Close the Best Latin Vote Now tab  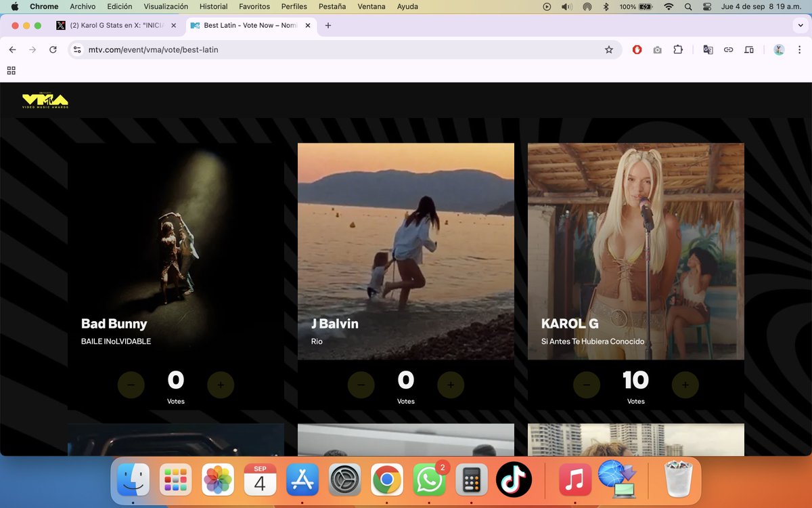307,25
